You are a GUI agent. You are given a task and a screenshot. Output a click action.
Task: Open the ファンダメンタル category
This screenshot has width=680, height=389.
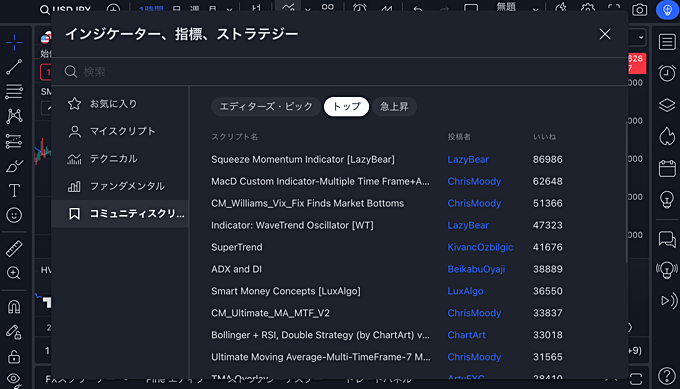coord(120,186)
